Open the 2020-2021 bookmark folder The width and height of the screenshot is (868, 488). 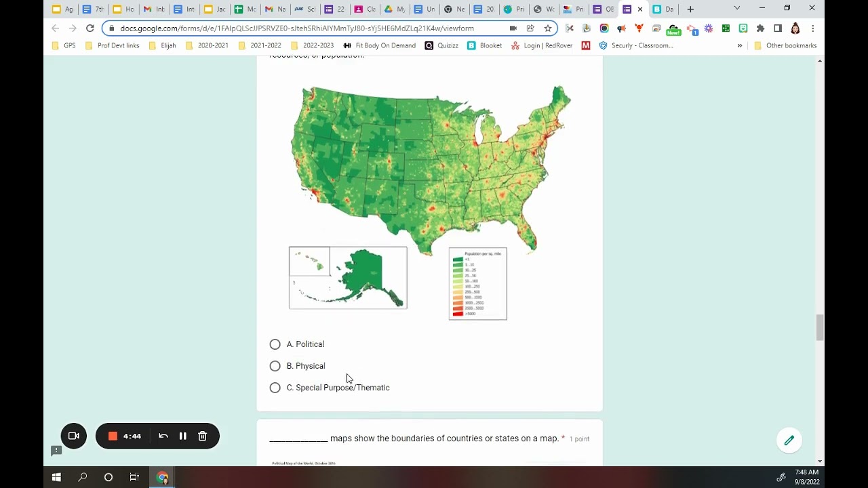(x=207, y=45)
